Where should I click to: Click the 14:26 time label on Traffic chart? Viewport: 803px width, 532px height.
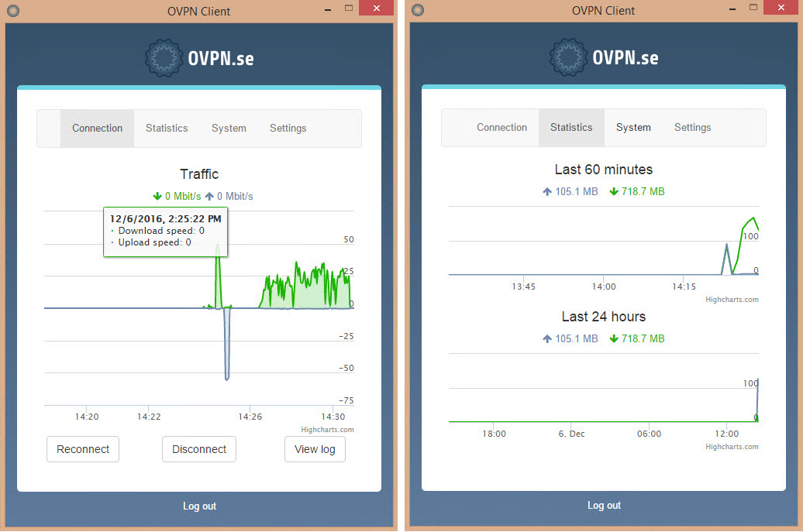(x=250, y=417)
